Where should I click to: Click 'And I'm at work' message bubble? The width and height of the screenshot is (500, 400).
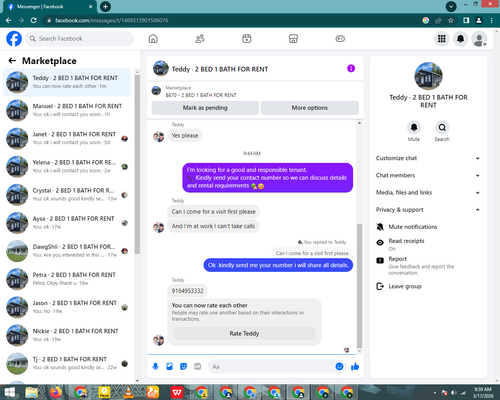point(213,226)
